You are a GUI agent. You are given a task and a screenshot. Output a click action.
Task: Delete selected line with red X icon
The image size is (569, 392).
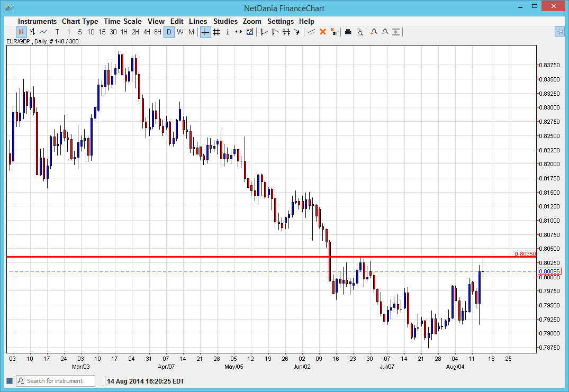coord(323,32)
